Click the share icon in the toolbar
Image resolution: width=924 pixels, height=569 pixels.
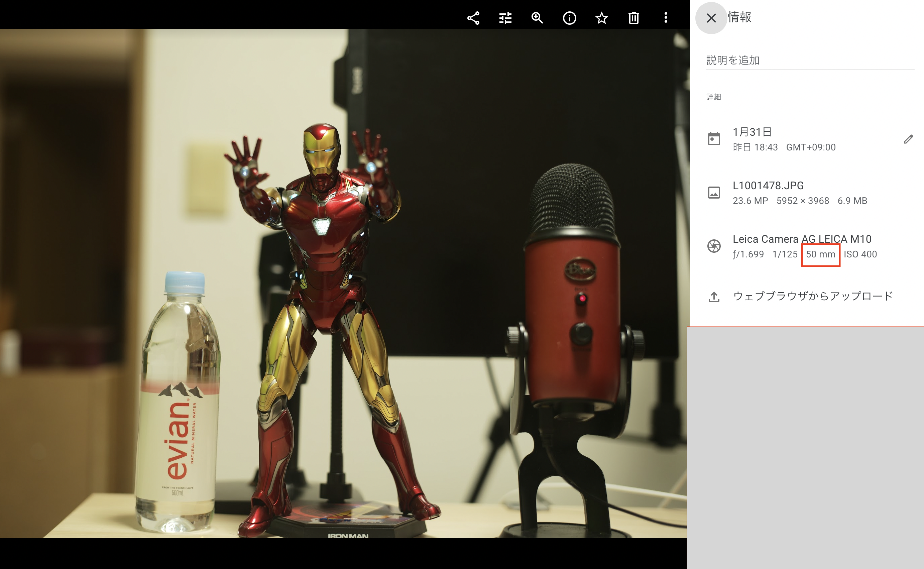[473, 18]
